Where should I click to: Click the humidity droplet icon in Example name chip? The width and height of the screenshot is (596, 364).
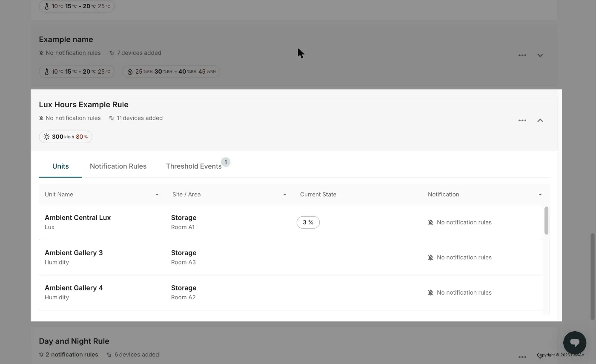click(130, 72)
